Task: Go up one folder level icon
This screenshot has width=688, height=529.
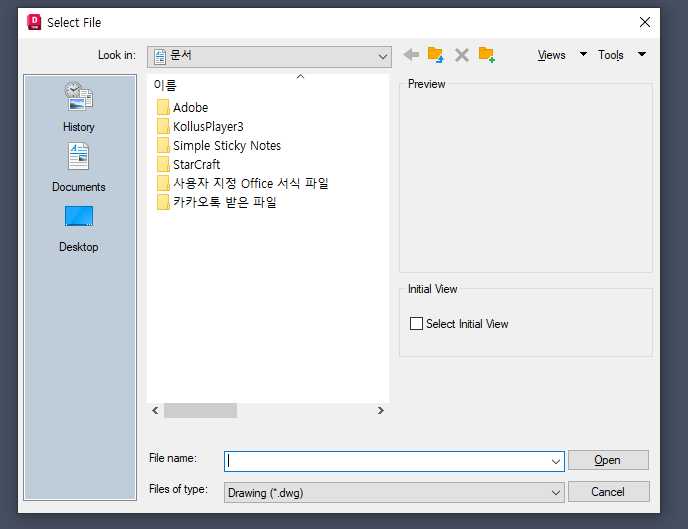Action: pos(435,55)
